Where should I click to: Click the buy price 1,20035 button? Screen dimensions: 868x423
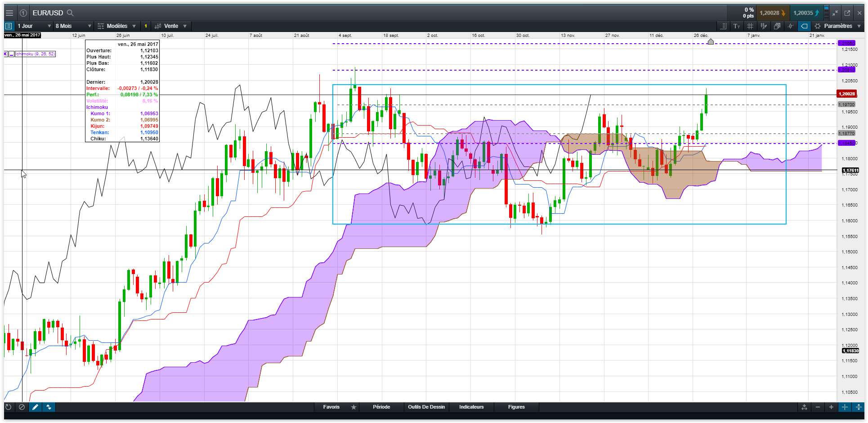coord(806,13)
